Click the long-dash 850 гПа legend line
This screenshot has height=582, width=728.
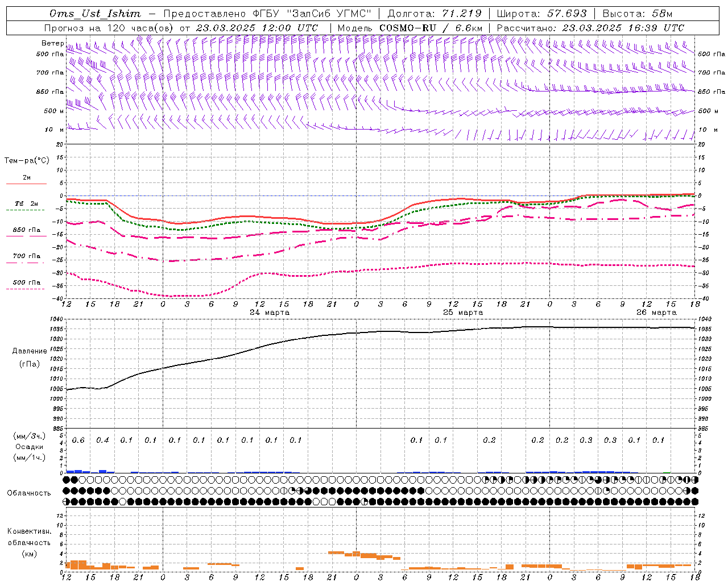point(26,236)
